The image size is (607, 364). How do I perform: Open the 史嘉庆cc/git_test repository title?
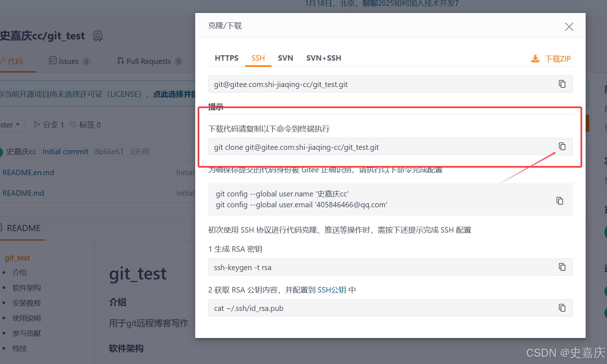(x=42, y=36)
